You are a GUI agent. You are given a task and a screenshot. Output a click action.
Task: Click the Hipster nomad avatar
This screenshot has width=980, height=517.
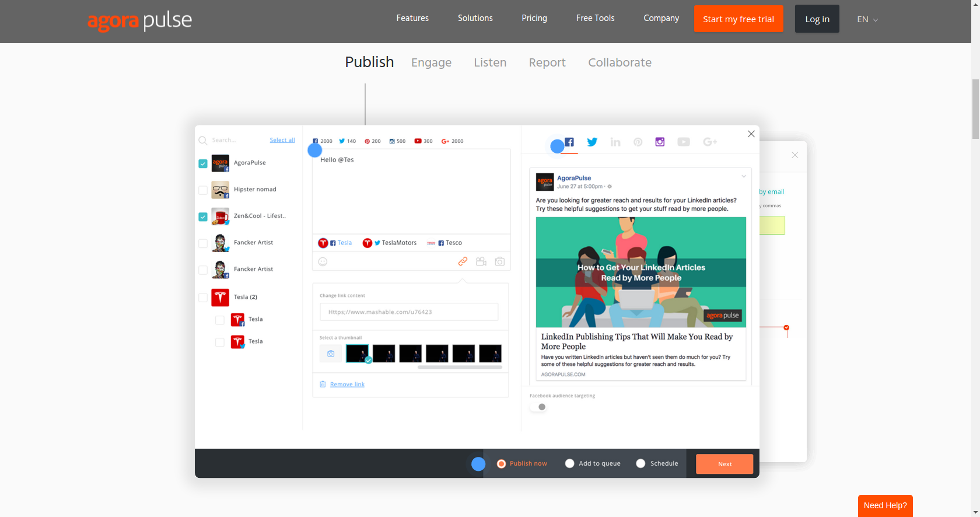tap(220, 190)
